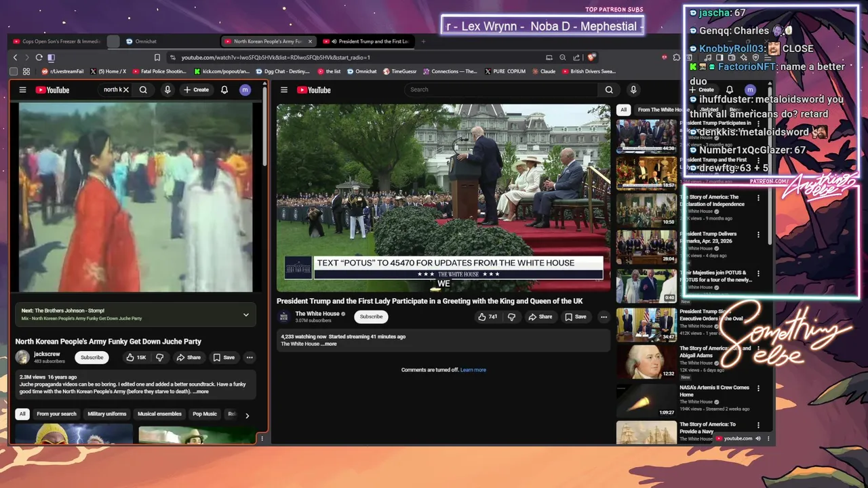This screenshot has height=488, width=868.
Task: Select 'All' chip in right sidebar
Action: (623, 110)
